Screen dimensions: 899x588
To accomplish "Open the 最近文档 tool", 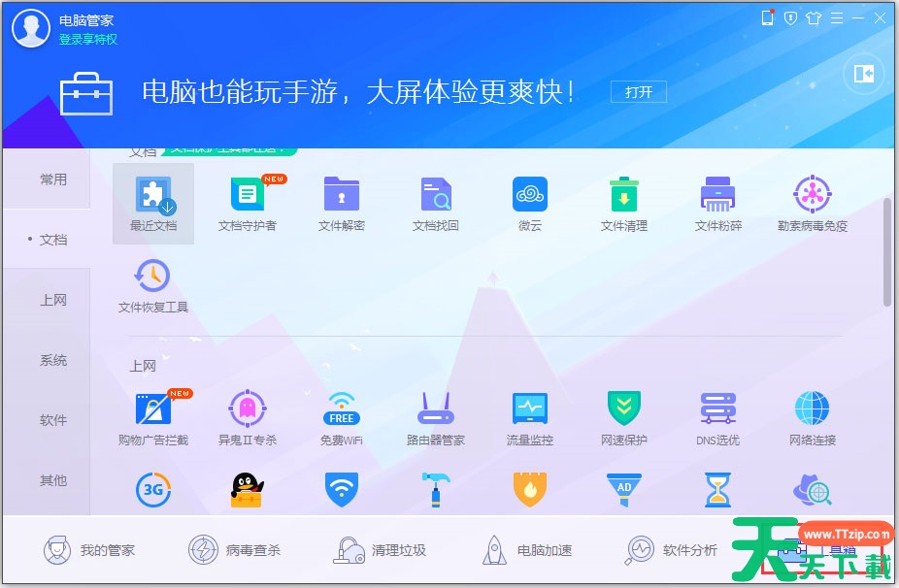I will click(153, 204).
